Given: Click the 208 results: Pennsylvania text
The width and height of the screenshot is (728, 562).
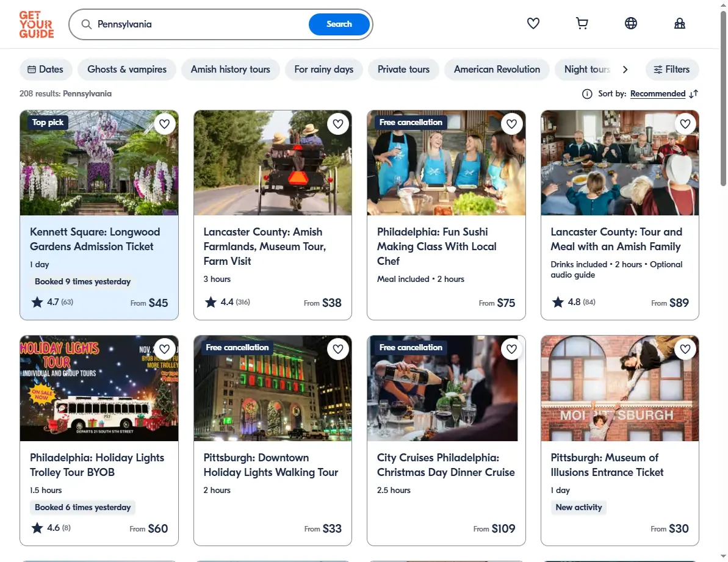Looking at the screenshot, I should point(65,94).
